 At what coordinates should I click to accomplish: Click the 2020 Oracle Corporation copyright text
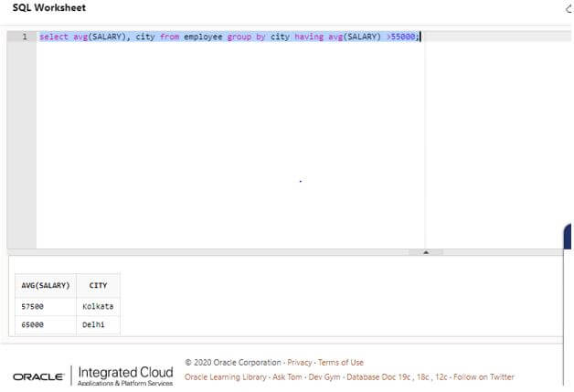tap(233, 363)
